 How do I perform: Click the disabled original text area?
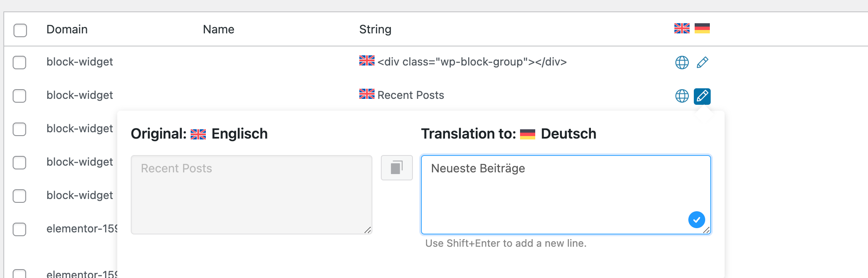251,194
